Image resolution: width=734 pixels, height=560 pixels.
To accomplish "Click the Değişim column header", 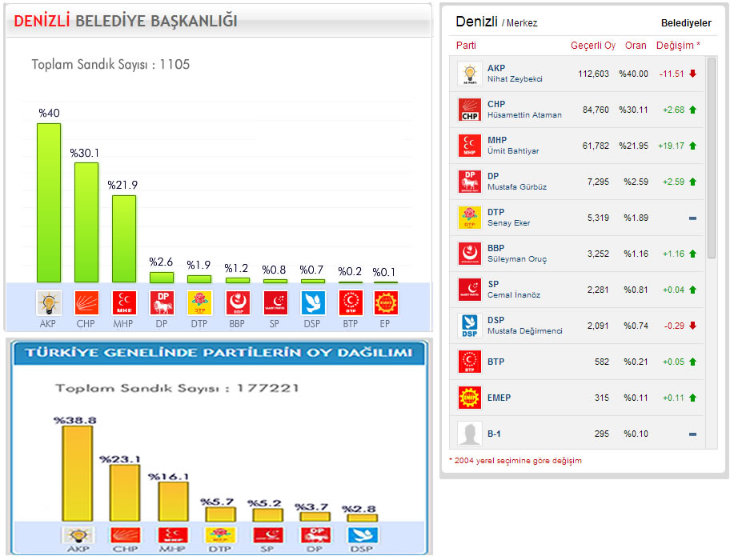I will pos(678,46).
